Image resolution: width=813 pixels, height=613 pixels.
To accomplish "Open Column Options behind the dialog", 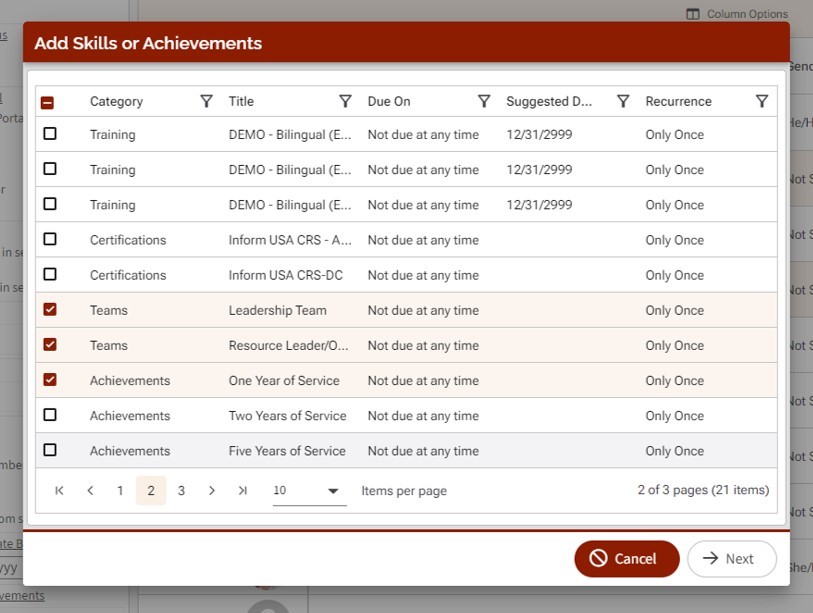I will [737, 14].
